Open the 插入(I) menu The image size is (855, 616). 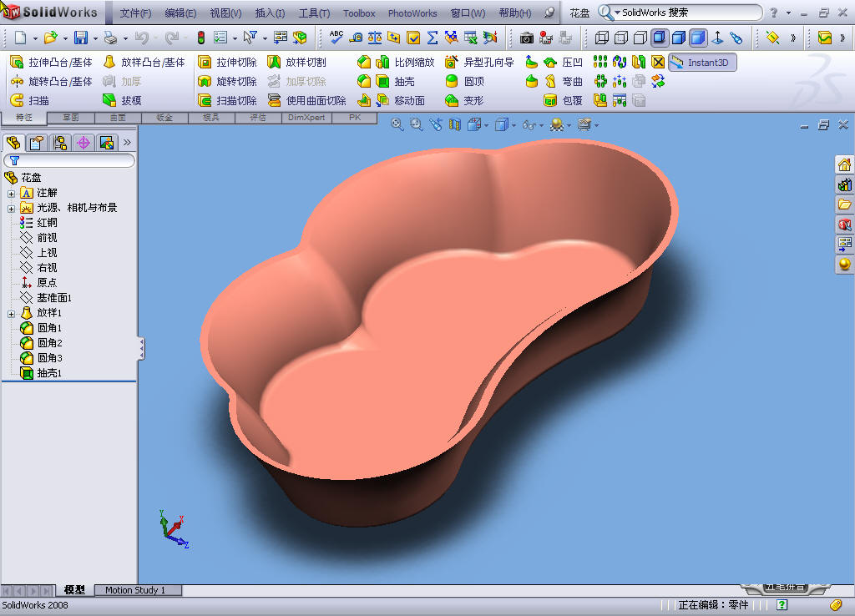pos(270,13)
